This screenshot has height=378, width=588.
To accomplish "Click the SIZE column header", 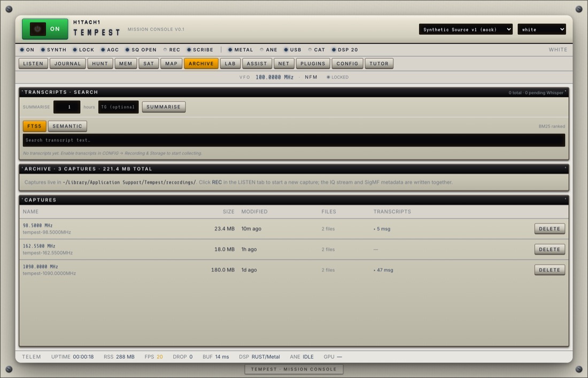I will point(228,212).
